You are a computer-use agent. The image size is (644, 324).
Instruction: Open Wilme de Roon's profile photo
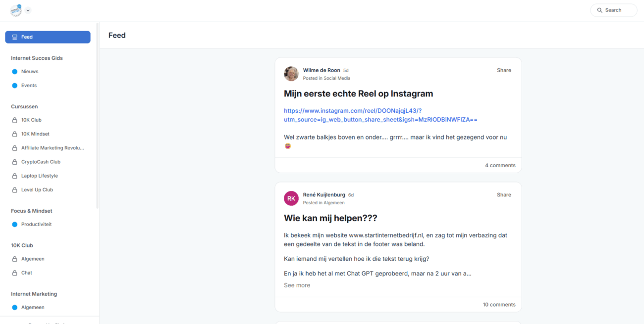[291, 74]
